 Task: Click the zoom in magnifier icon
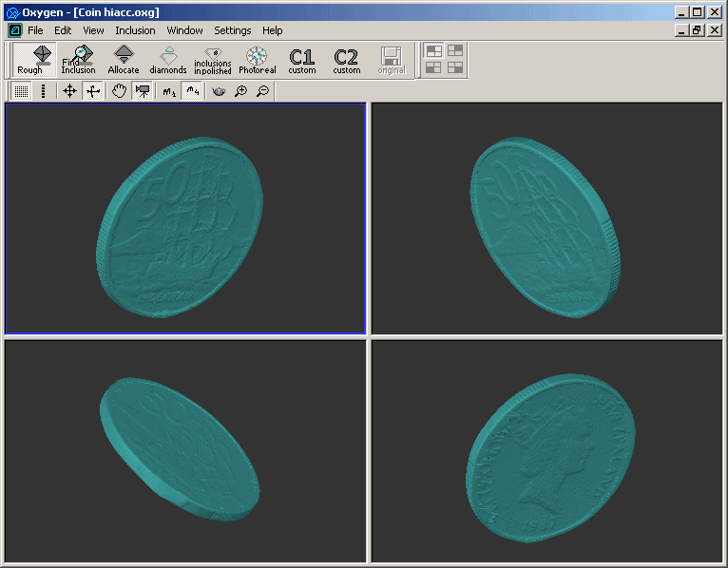240,91
